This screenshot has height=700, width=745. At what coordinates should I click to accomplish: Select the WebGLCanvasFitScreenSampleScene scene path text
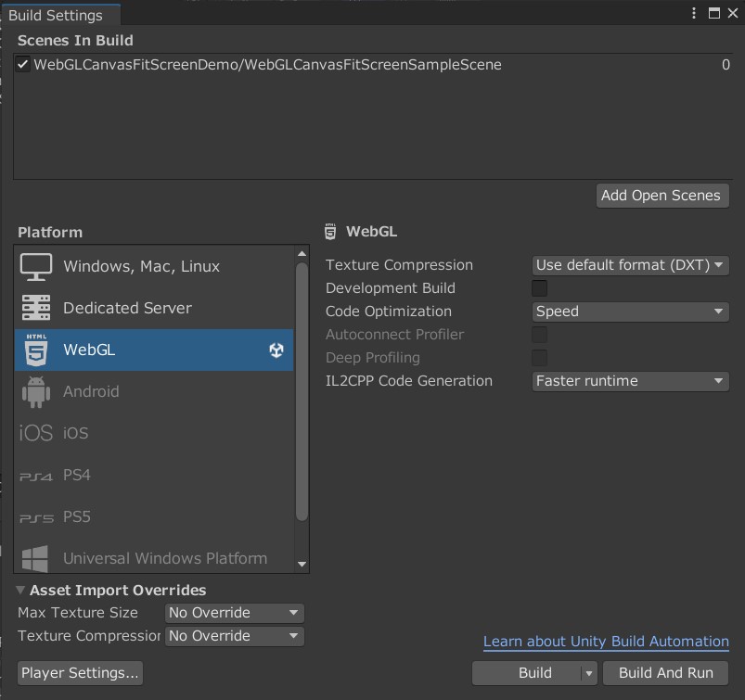(x=267, y=65)
